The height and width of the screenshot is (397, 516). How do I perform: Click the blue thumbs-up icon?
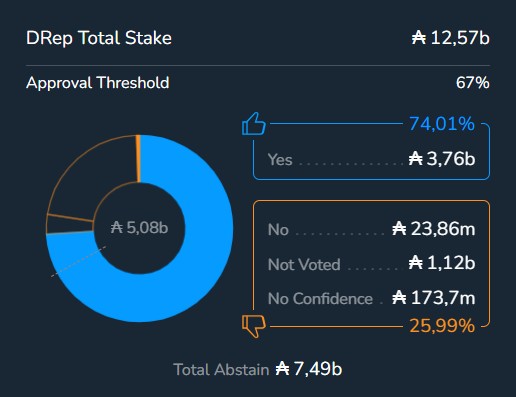254,124
